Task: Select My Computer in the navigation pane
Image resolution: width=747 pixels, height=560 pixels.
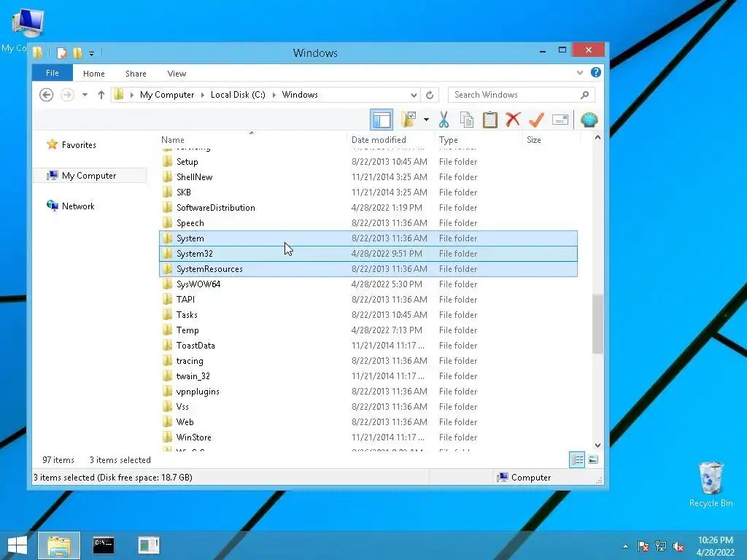Action: (x=89, y=176)
